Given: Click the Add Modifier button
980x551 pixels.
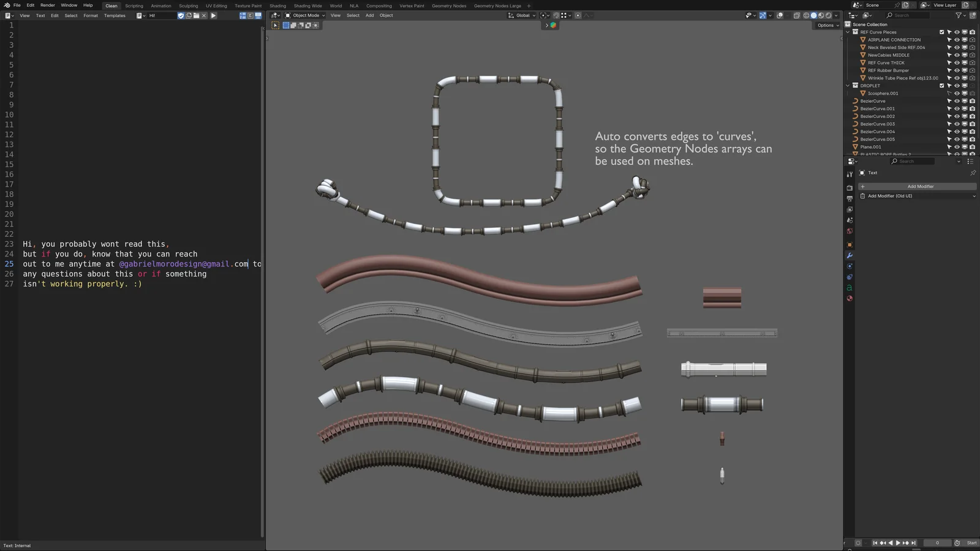Looking at the screenshot, I should click(921, 186).
